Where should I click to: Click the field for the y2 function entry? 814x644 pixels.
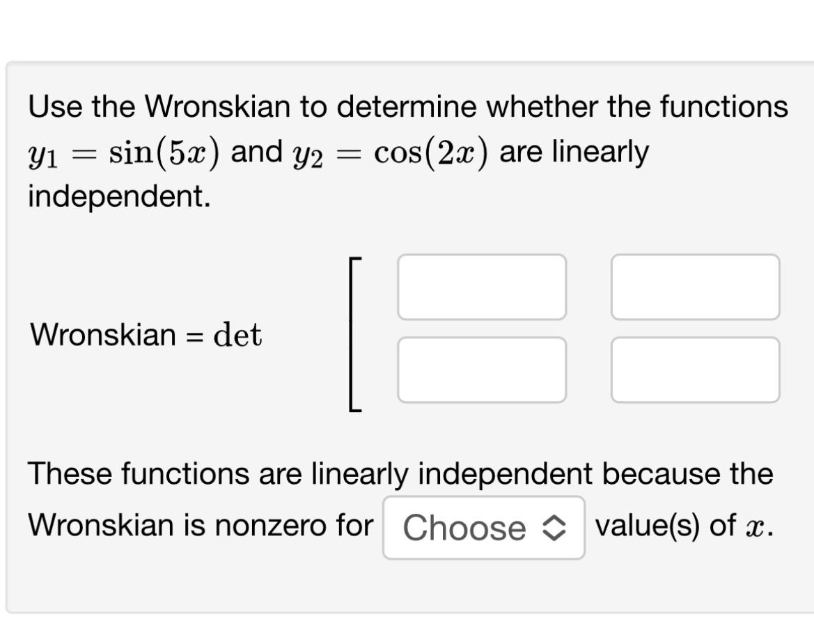click(696, 287)
